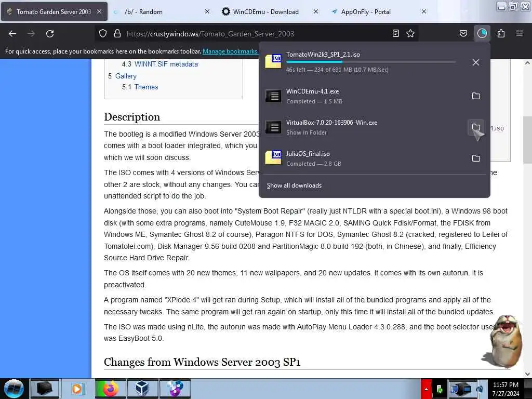Close Tomato Garden Server 2003 tab
The width and height of the screenshot is (532, 399).
pos(99,11)
